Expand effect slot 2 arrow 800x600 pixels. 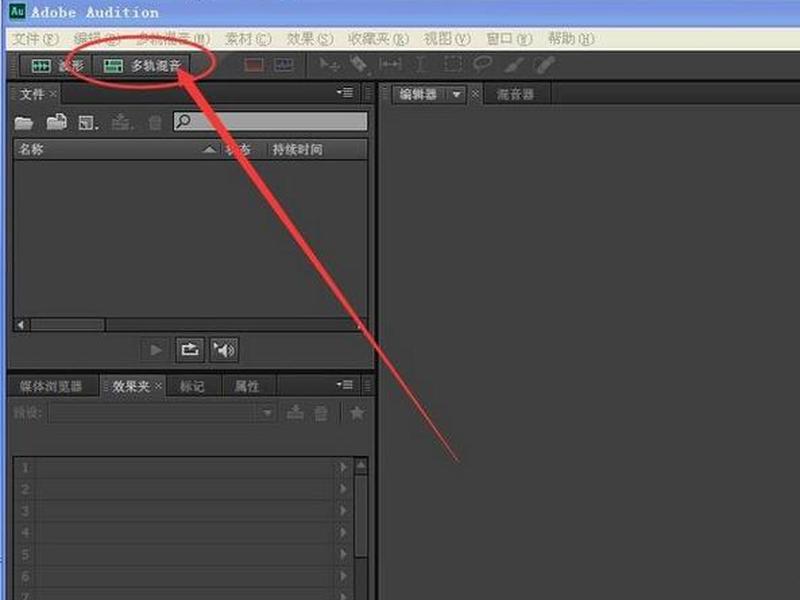coord(343,489)
